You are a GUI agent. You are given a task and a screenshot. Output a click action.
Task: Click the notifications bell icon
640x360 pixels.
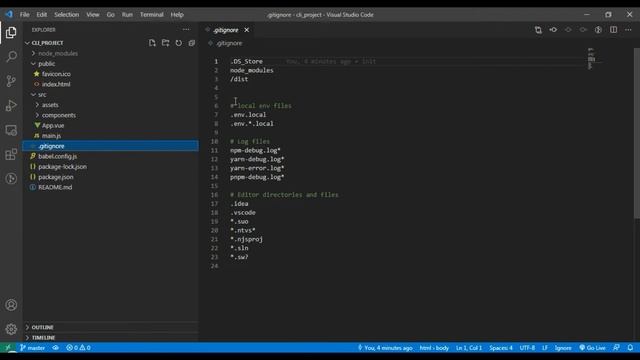(630, 348)
